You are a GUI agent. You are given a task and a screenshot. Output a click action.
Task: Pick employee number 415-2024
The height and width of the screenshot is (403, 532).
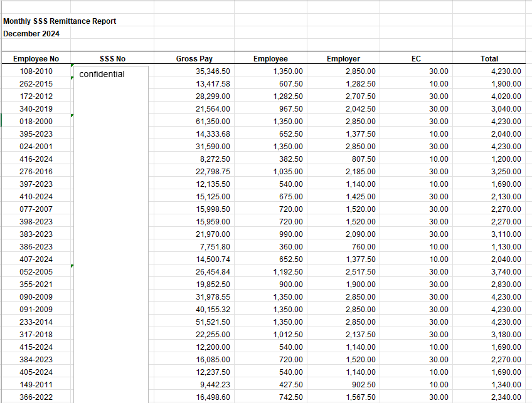click(36, 347)
